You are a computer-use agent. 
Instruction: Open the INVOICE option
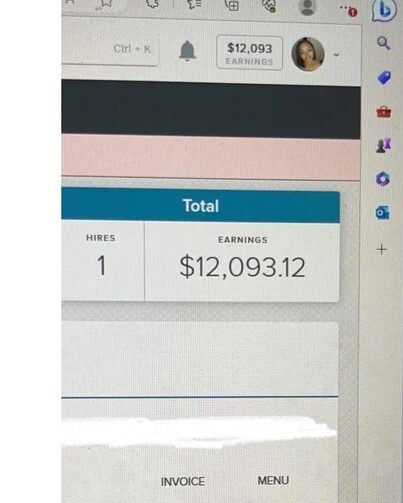click(183, 481)
